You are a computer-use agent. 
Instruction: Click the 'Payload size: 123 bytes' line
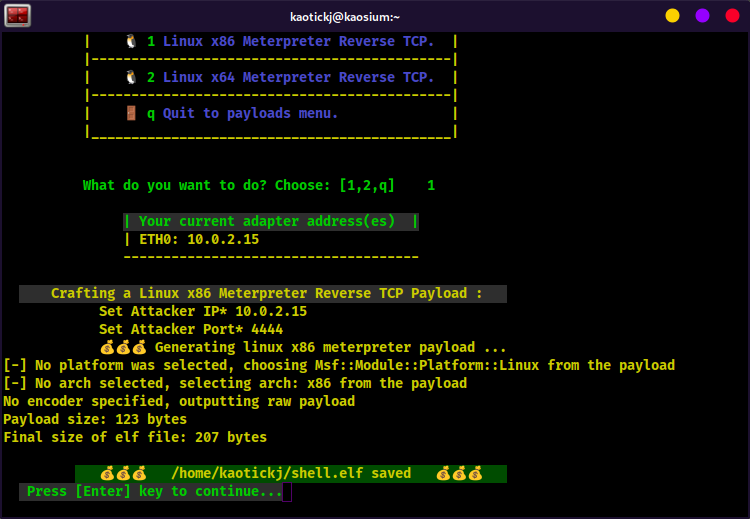(x=95, y=420)
